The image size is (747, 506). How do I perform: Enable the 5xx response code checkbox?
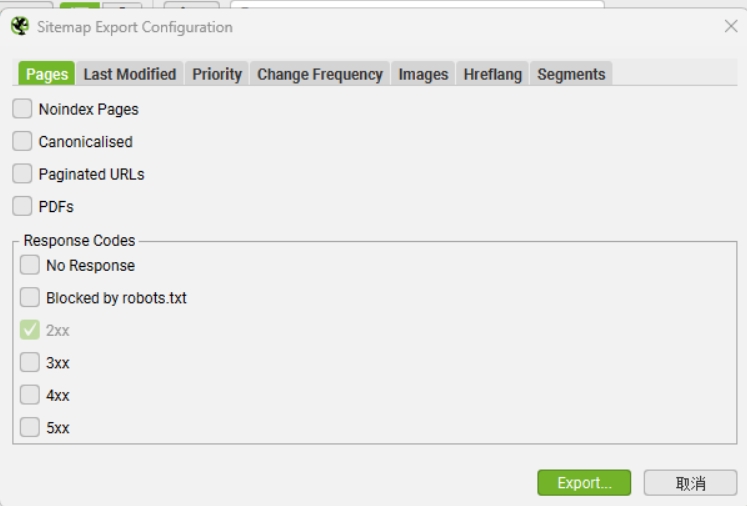pos(30,427)
